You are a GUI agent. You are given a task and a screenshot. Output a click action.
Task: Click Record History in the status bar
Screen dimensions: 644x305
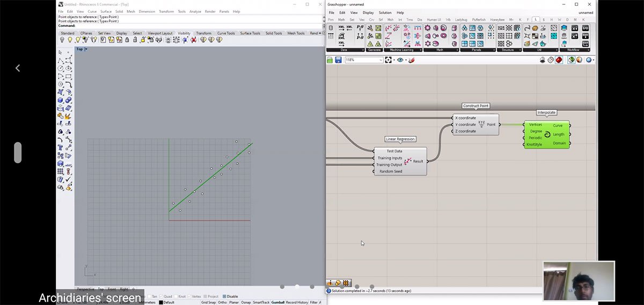[297, 302]
